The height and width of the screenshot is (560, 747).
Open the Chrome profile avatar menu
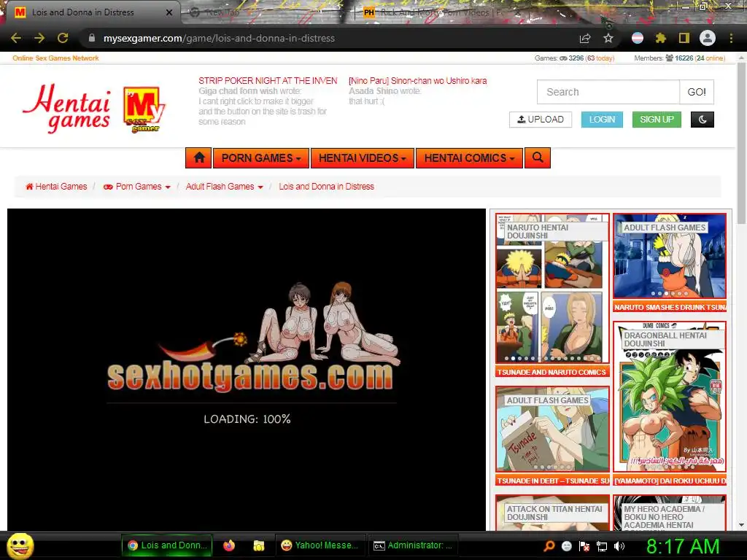click(708, 38)
